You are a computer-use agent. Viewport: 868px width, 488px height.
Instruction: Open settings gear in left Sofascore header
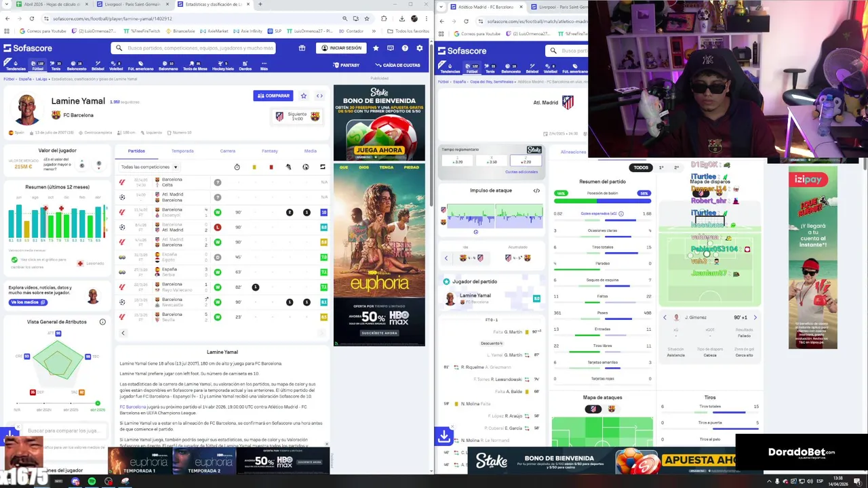click(420, 48)
